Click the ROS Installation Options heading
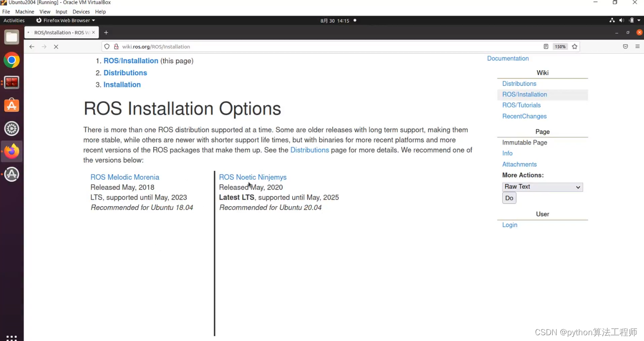 [x=182, y=109]
